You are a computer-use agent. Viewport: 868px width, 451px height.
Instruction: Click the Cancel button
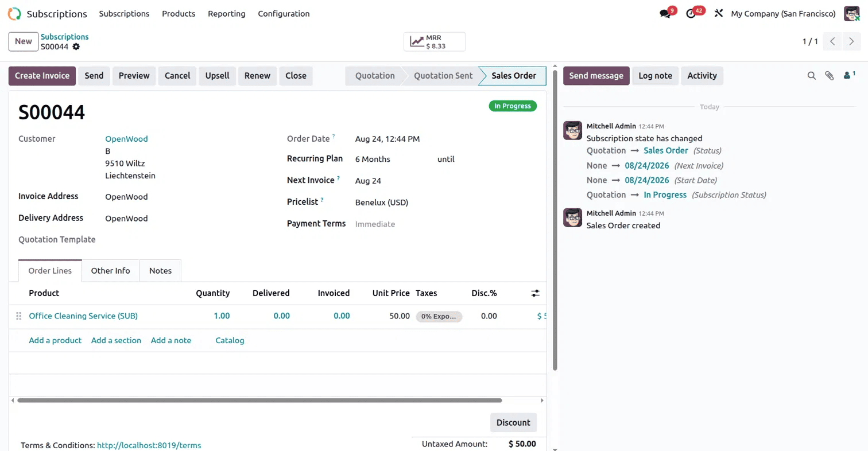[x=177, y=76]
